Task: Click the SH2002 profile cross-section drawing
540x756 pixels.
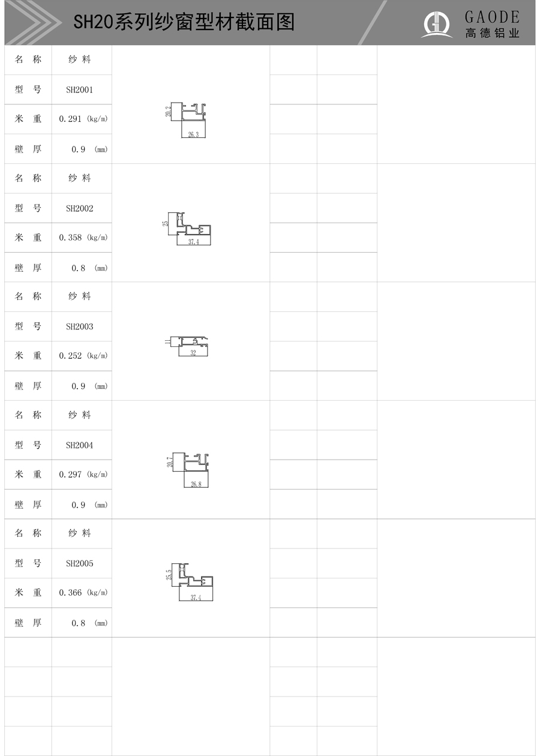Action: (189, 229)
